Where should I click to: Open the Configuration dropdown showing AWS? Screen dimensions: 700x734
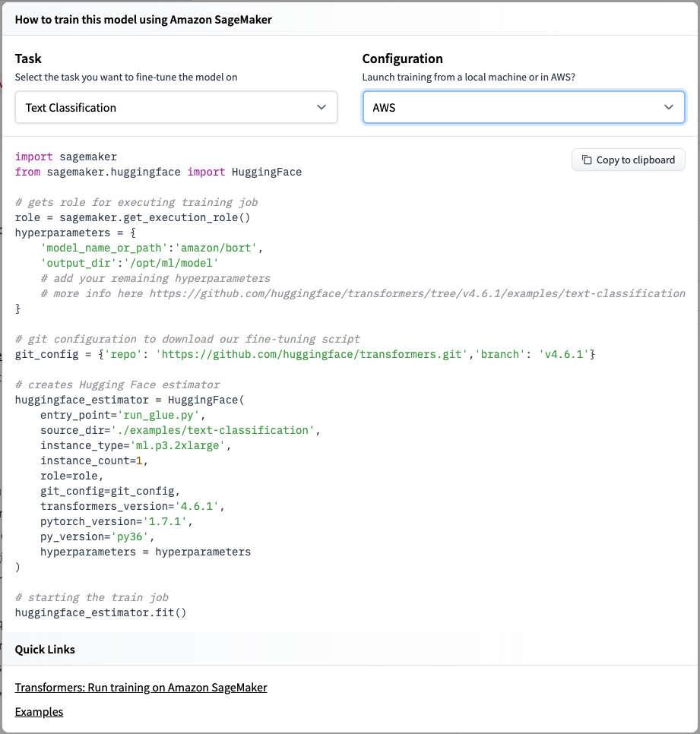tap(524, 108)
